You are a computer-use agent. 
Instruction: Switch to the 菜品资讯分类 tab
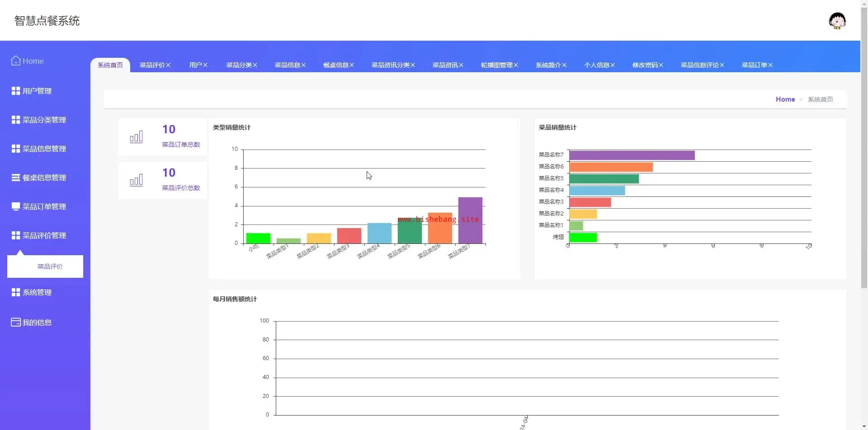391,65
